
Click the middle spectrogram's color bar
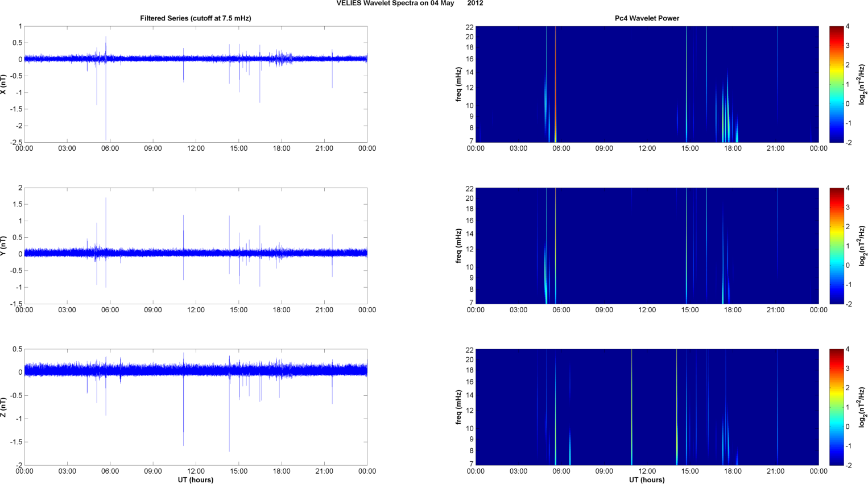tap(836, 246)
